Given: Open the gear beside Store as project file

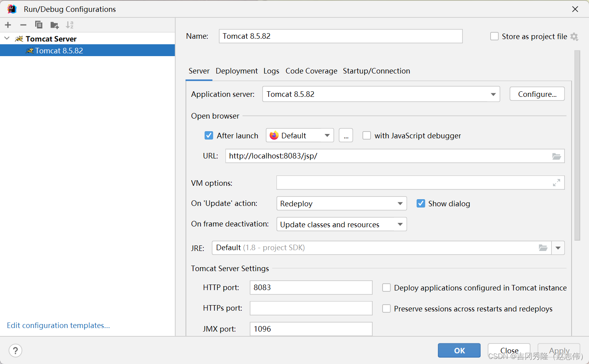Looking at the screenshot, I should (574, 37).
